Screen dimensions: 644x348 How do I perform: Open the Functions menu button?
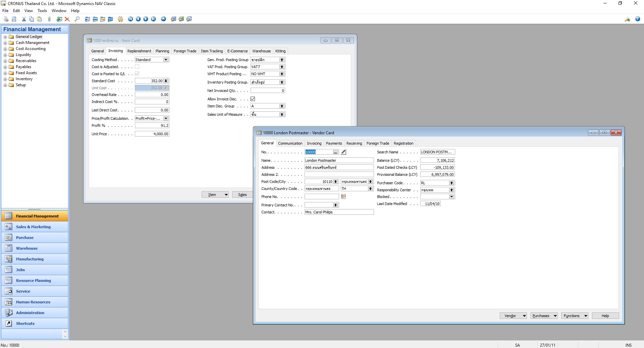click(x=575, y=316)
